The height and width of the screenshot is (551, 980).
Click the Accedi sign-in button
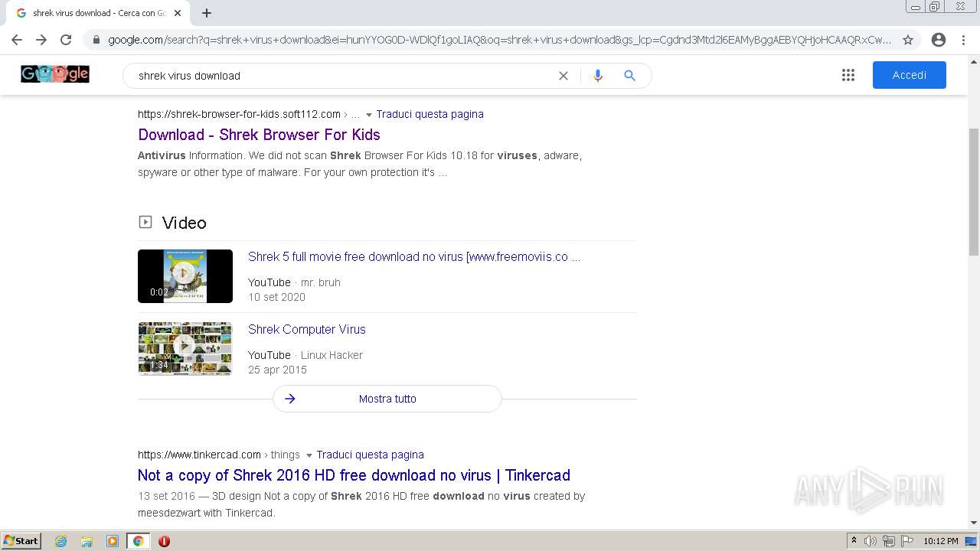[x=910, y=75]
